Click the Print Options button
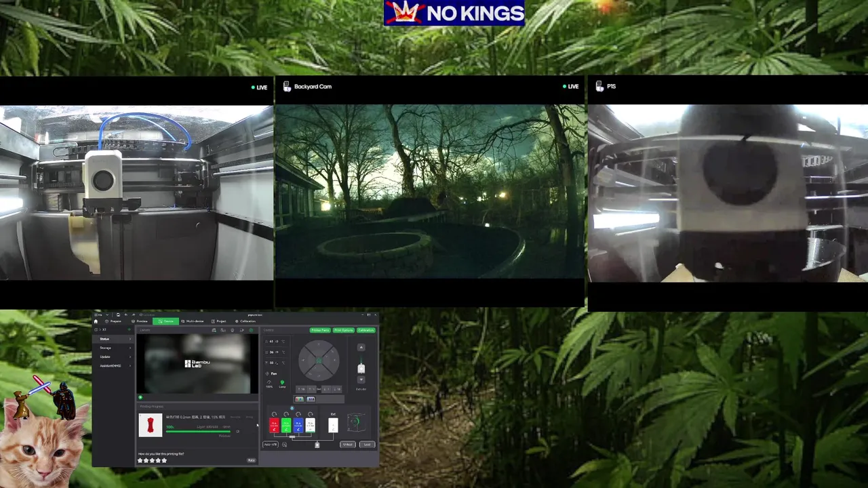The width and height of the screenshot is (868, 488). 344,330
